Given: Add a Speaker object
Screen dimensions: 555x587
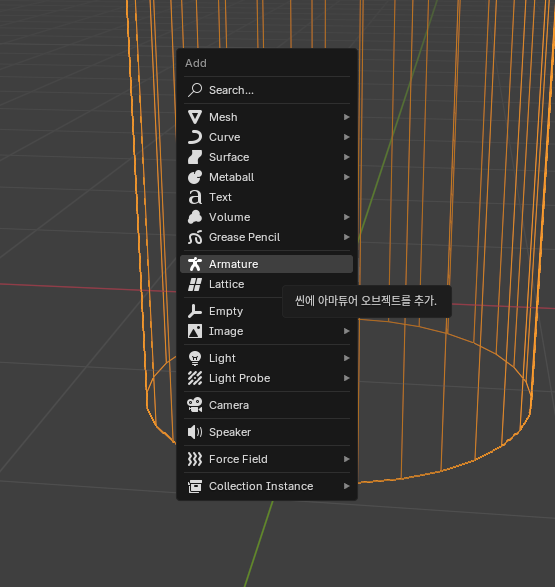Looking at the screenshot, I should [x=266, y=432].
